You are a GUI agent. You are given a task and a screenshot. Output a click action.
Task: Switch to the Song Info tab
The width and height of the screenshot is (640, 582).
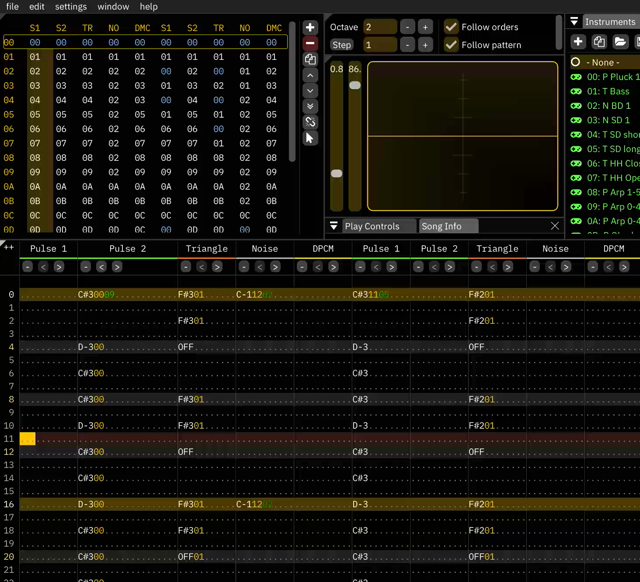tap(441, 226)
